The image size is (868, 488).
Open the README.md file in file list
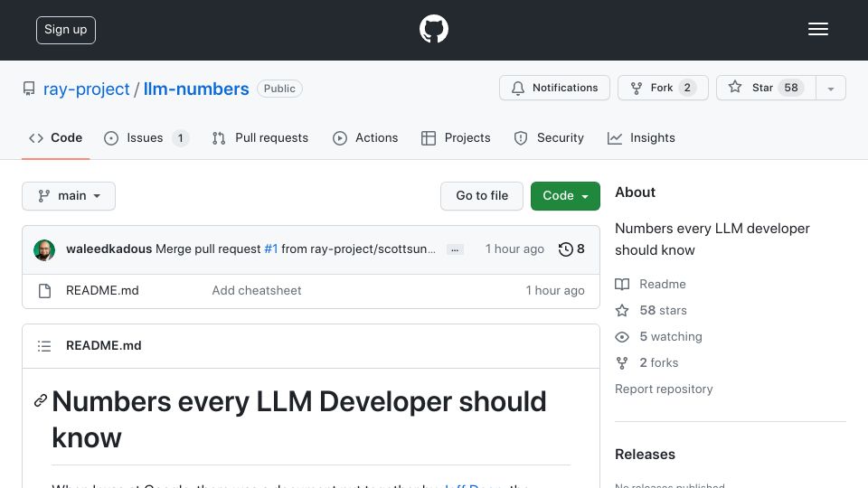(x=102, y=290)
